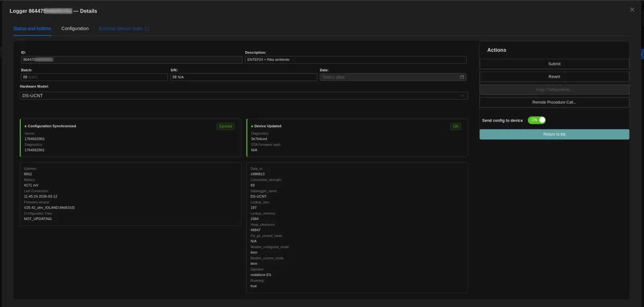
Task: Open Remote Procedure Call dialog
Action: pos(554,102)
